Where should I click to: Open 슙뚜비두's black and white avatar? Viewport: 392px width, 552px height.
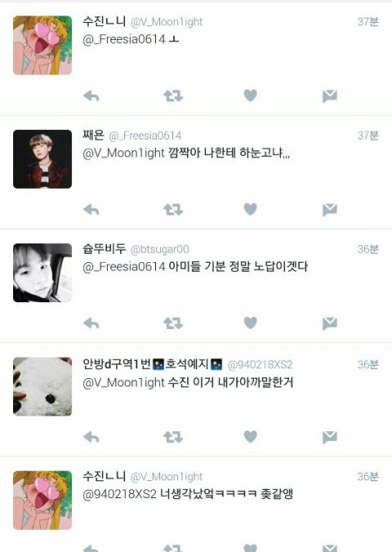[x=42, y=273]
